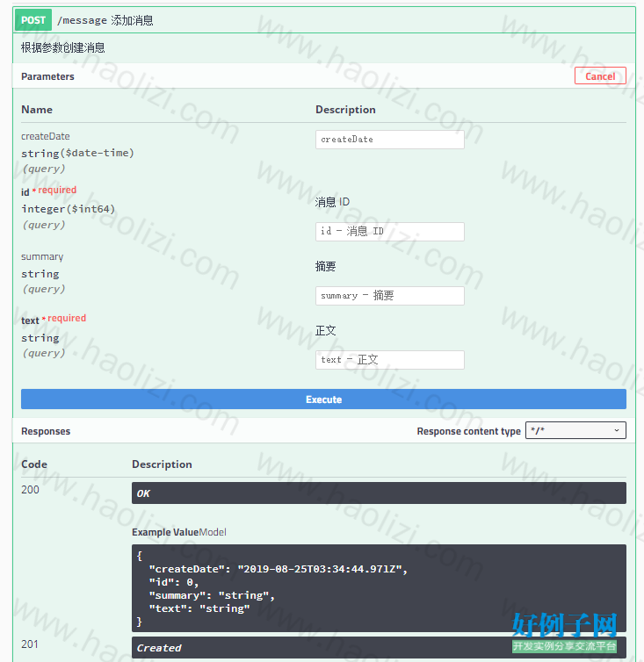Click the response code 201 text
Screen dimensions: 644x662
[x=30, y=644]
